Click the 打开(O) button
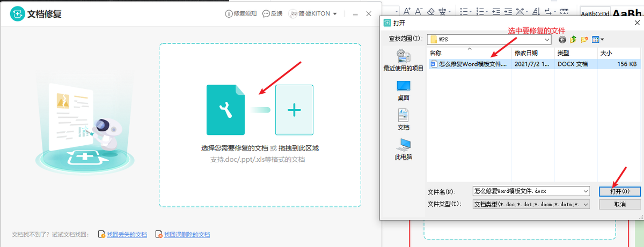 point(620,191)
